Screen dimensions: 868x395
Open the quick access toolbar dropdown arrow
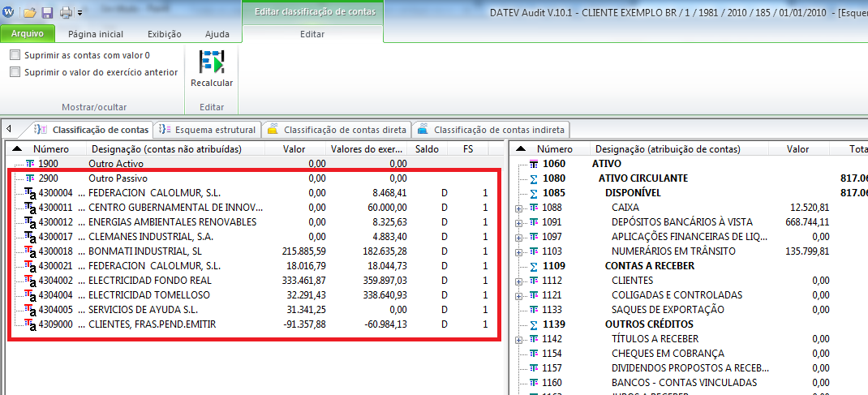click(x=79, y=13)
